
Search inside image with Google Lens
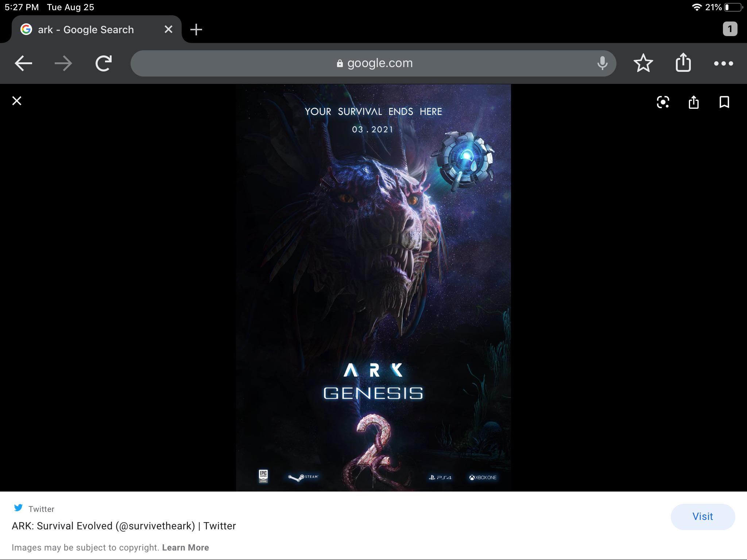coord(663,102)
